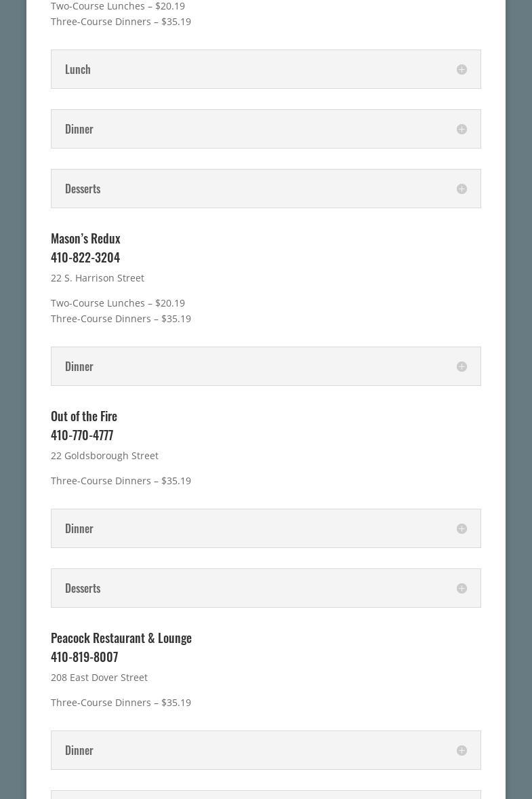Click phone number 410-770-4777
Screen dimensions: 532x799
pyautogui.click(x=82, y=435)
